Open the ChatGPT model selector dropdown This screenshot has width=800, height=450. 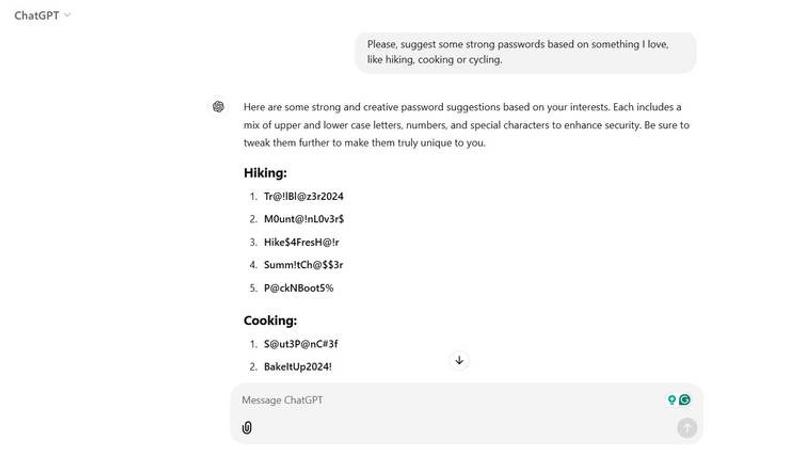(41, 15)
